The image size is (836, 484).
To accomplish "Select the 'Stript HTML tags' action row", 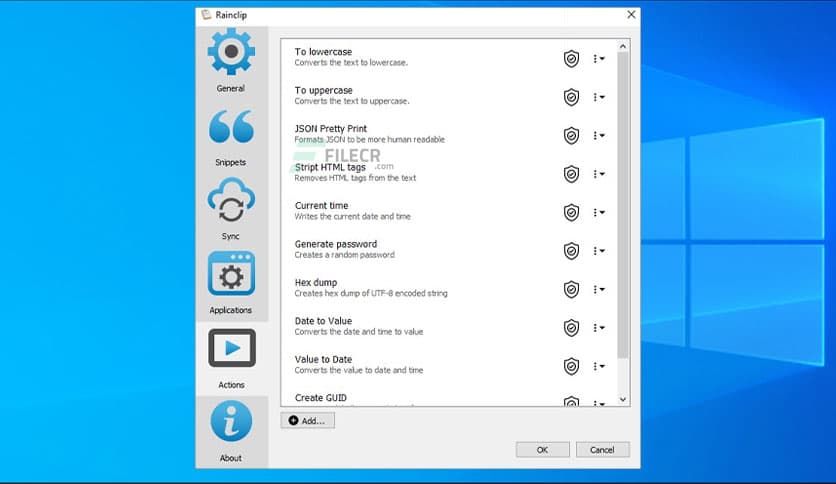I will click(x=449, y=173).
